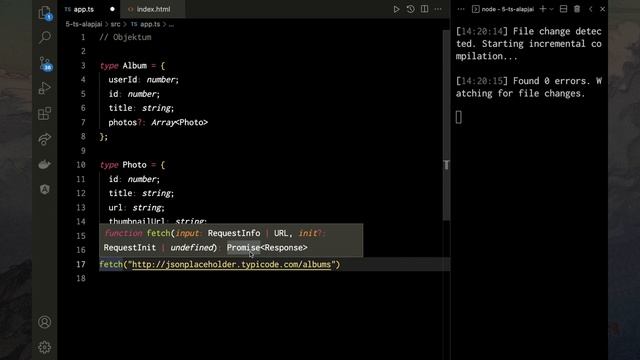640x360 pixels.
Task: Open the Docker whale view
Action: [x=44, y=164]
